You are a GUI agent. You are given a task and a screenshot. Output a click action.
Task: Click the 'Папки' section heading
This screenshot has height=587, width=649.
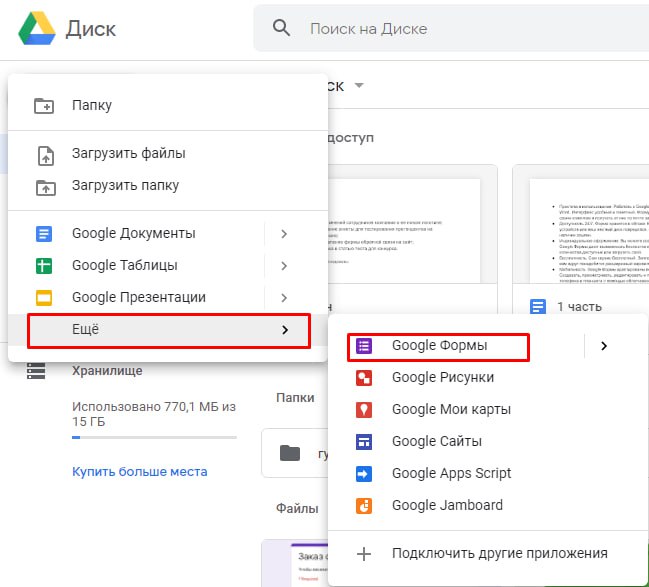point(295,398)
